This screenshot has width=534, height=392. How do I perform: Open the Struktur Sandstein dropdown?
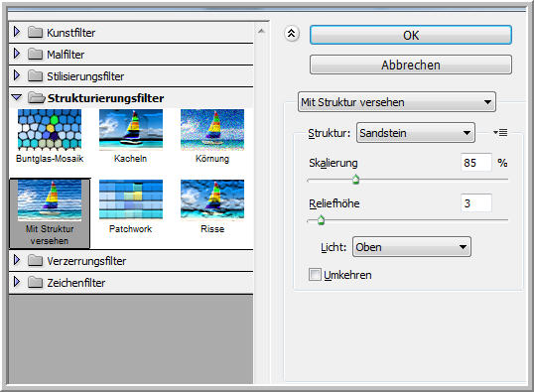point(416,133)
